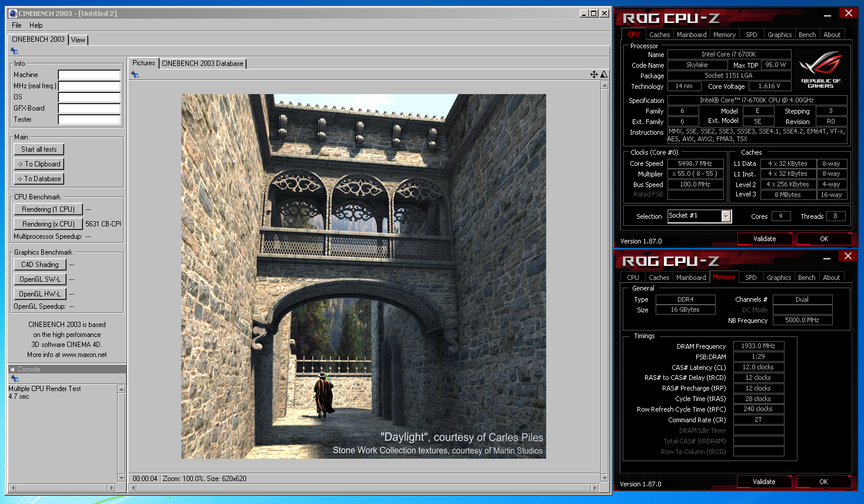Click the picture area's horizontal scrollbar track

(364, 488)
